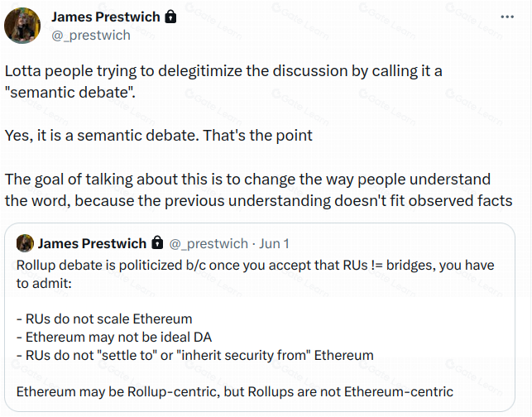Viewport: 532px width, 417px height.
Task: Click the @_prestwich handle in the quoted tweet
Action: (208, 243)
